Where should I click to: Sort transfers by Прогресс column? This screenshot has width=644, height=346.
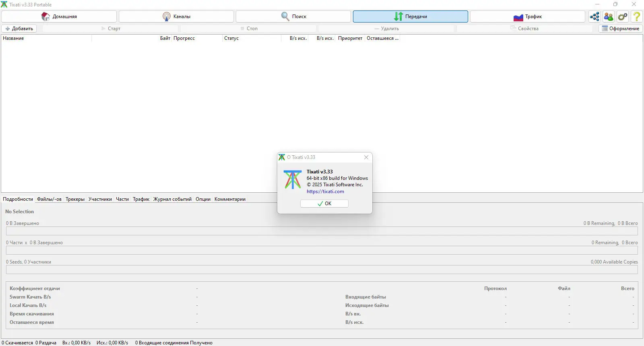pyautogui.click(x=197, y=38)
